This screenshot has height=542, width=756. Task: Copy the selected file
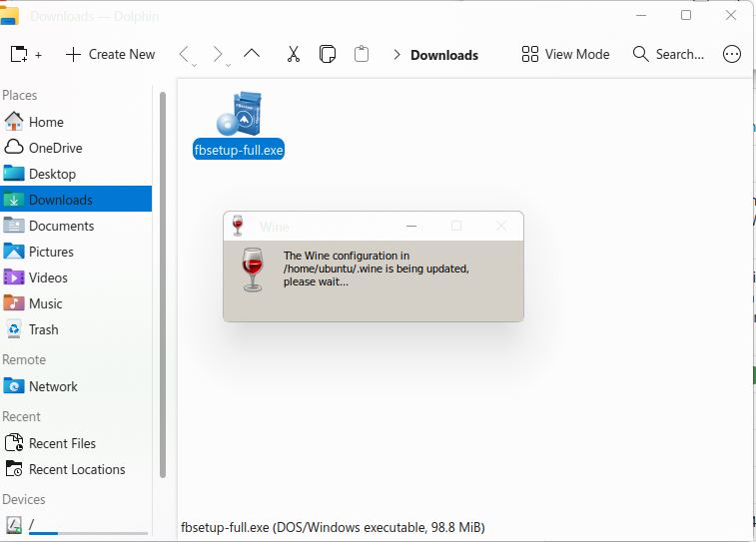pos(328,54)
